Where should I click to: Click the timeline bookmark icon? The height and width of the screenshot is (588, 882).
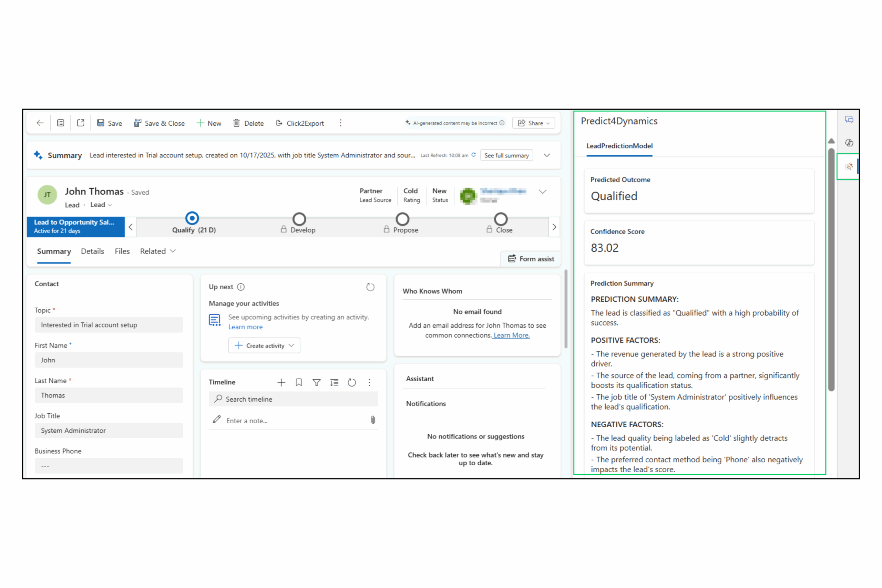click(299, 382)
